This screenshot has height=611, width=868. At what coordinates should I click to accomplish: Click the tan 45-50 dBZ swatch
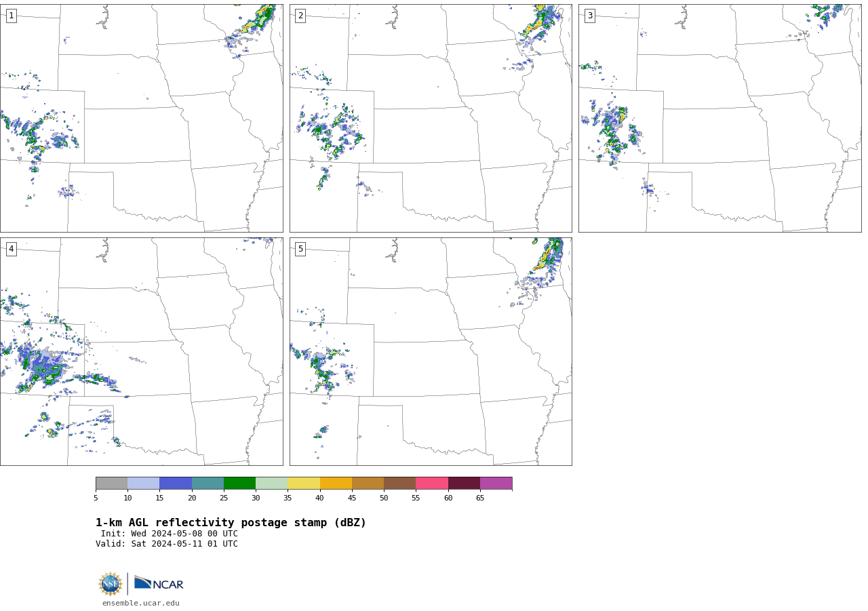tap(368, 484)
